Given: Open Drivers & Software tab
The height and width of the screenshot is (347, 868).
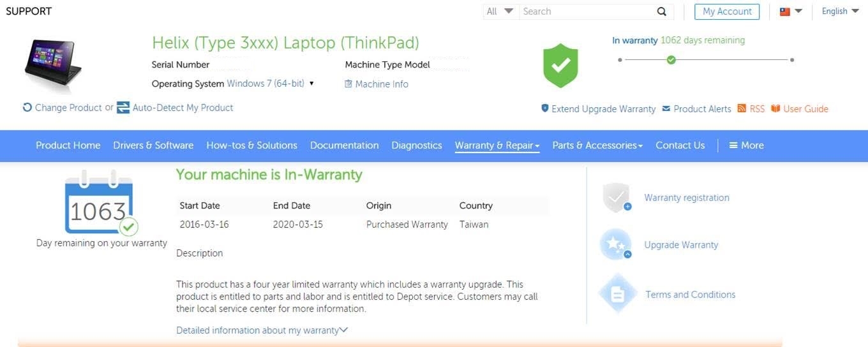Looking at the screenshot, I should click(x=153, y=145).
